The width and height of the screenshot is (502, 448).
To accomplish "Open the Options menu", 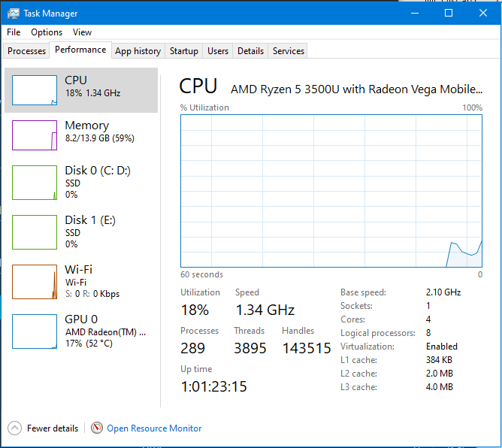I will [47, 32].
